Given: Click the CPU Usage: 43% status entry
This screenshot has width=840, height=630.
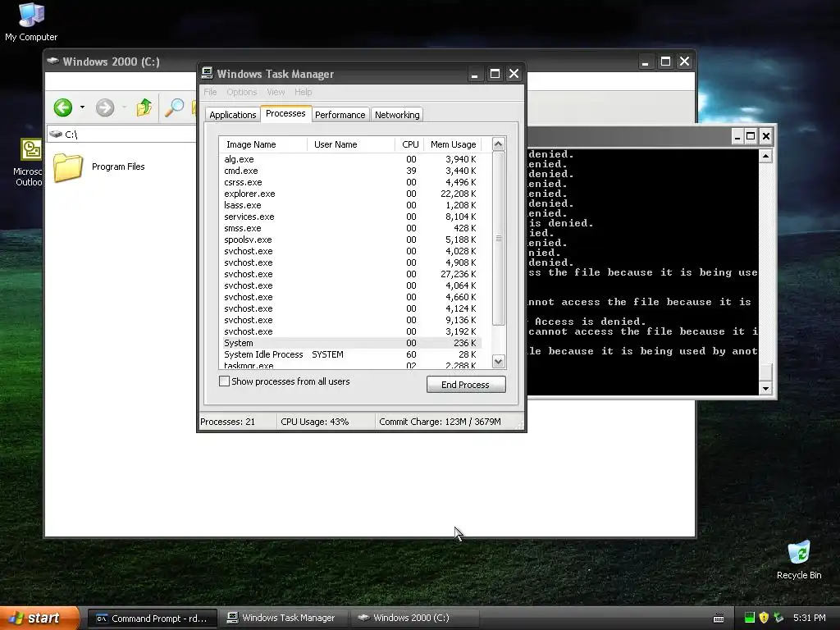Looking at the screenshot, I should [326, 422].
